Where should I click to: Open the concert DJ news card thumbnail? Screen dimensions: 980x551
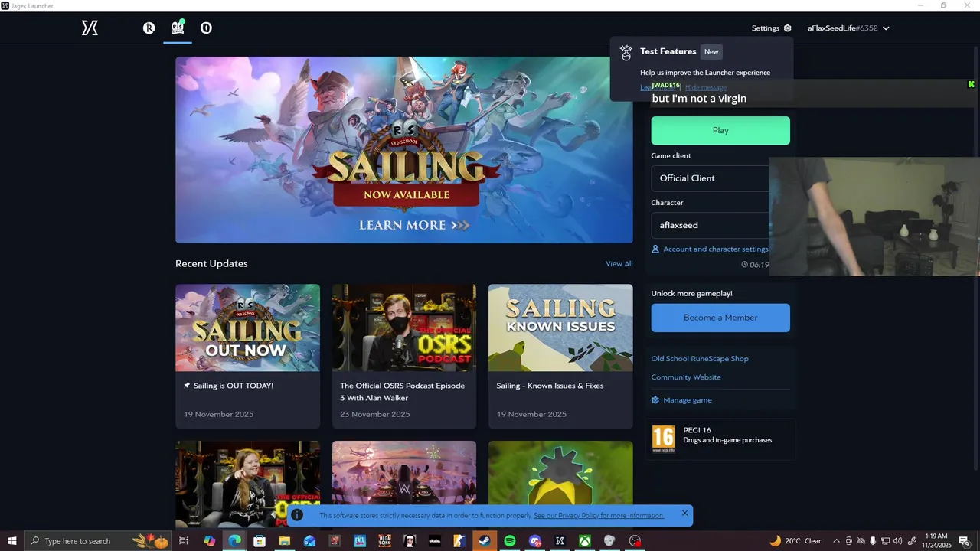click(x=404, y=473)
